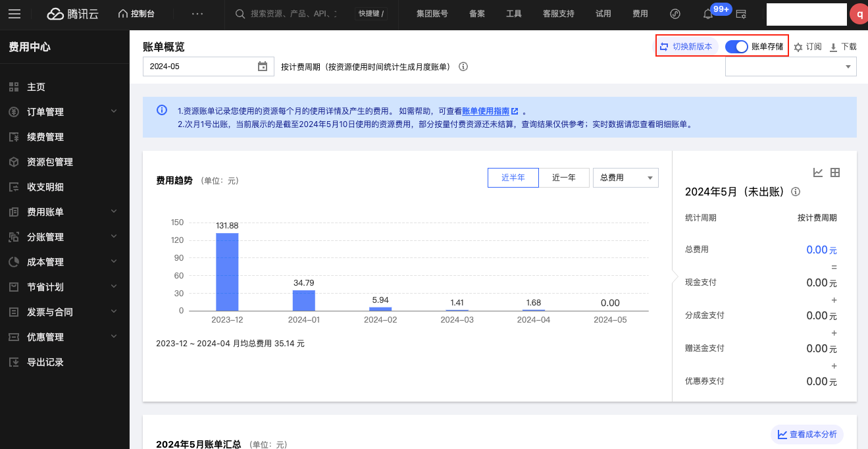Open the 账单使用指南 link
Viewport: 868px width, 449px height.
pyautogui.click(x=486, y=111)
